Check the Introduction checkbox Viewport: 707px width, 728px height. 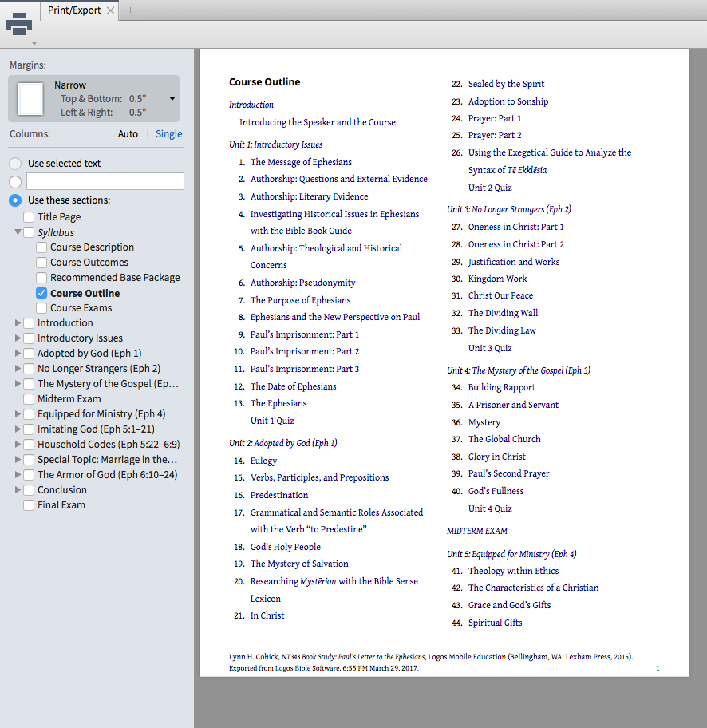point(29,322)
